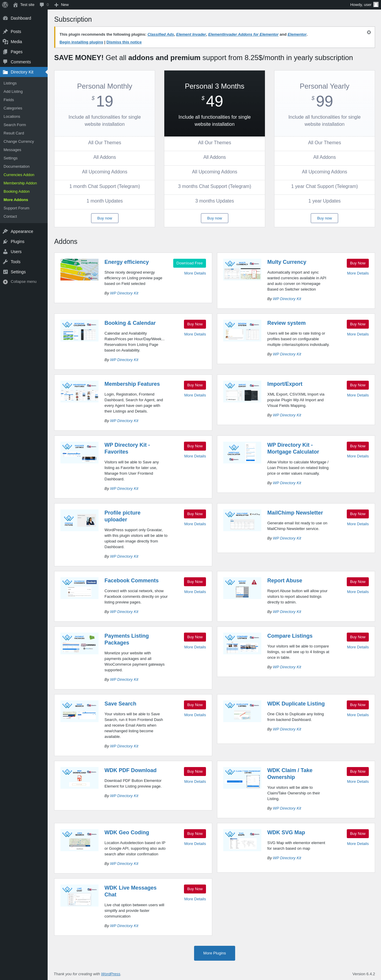Click the Media library icon

5,41
